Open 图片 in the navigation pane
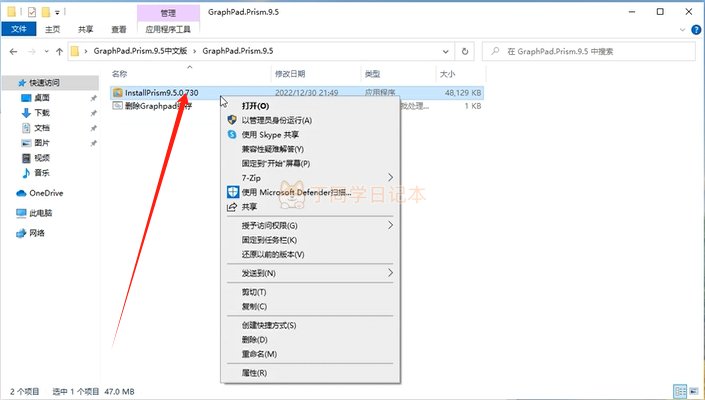 42,143
